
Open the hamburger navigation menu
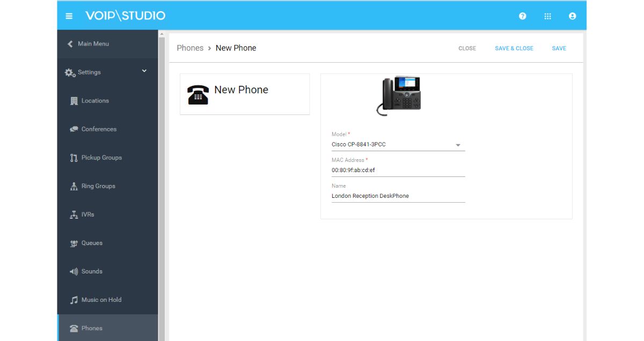click(x=69, y=16)
